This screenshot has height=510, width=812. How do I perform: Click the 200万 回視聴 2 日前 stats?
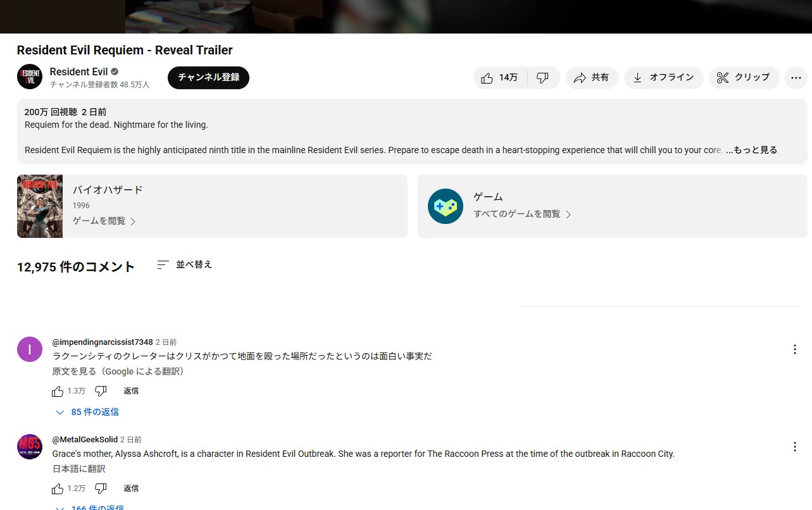(65, 112)
